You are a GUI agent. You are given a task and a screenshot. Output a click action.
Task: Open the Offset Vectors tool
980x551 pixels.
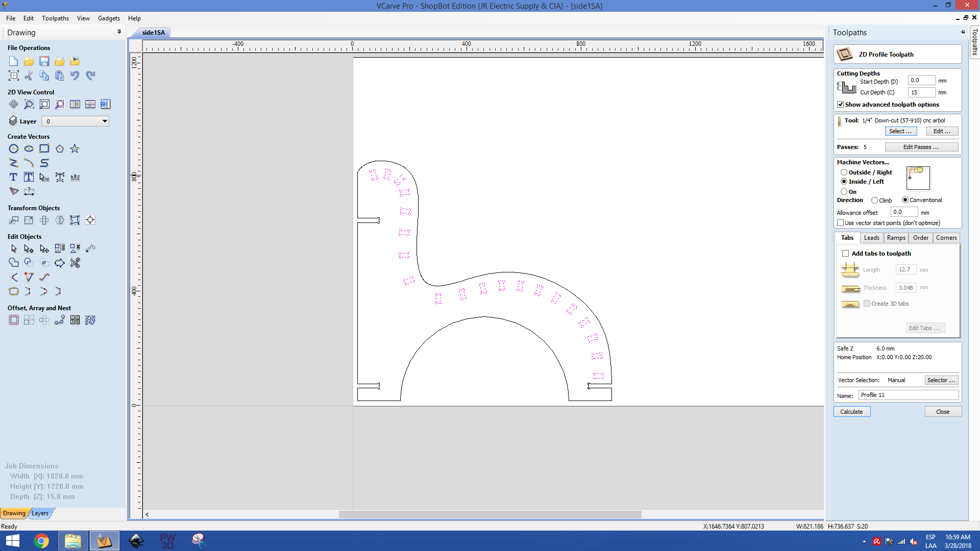(14, 320)
